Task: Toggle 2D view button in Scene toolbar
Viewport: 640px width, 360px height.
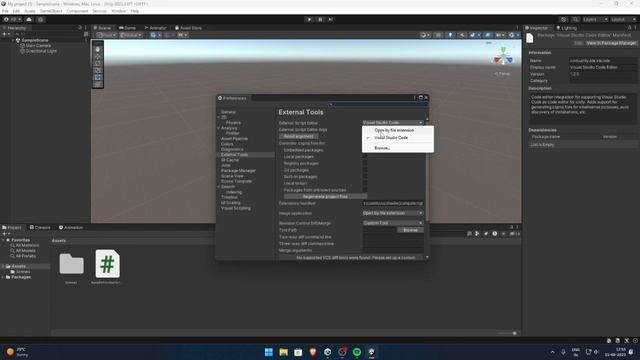Action: point(438,35)
